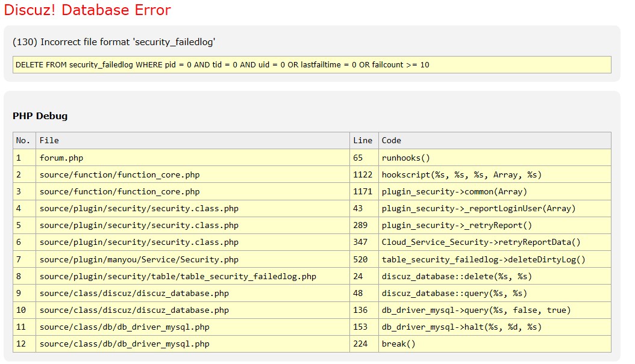Click line number "48" in the discuz_database.php row
This screenshot has height=364, width=635.
pos(364,293)
